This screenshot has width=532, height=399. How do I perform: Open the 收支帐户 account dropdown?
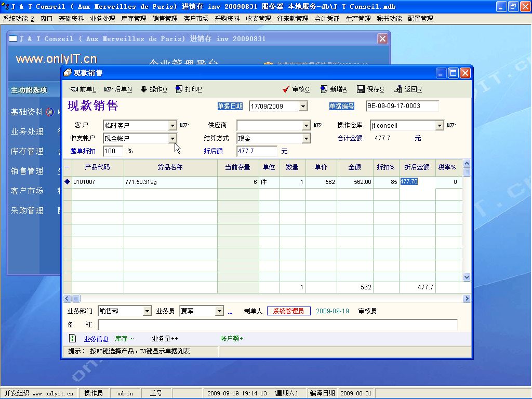click(172, 139)
